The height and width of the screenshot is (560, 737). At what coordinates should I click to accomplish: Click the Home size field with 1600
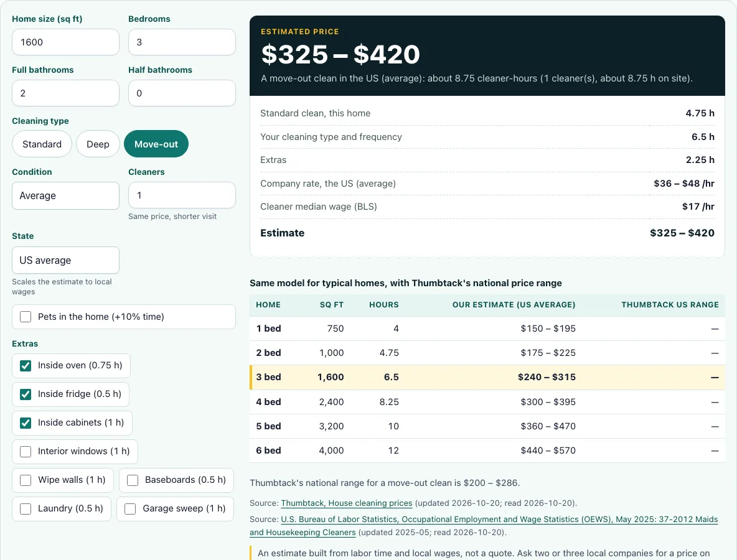pyautogui.click(x=65, y=42)
